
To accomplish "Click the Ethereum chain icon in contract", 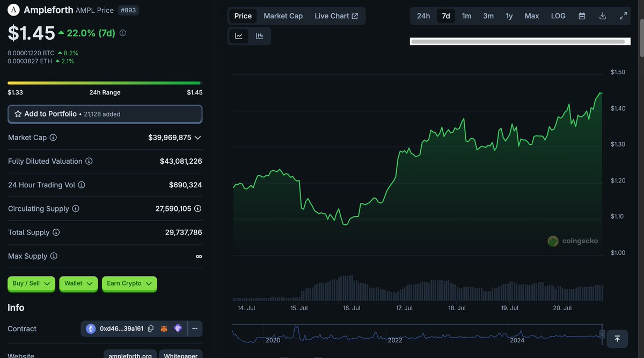I will point(91,328).
